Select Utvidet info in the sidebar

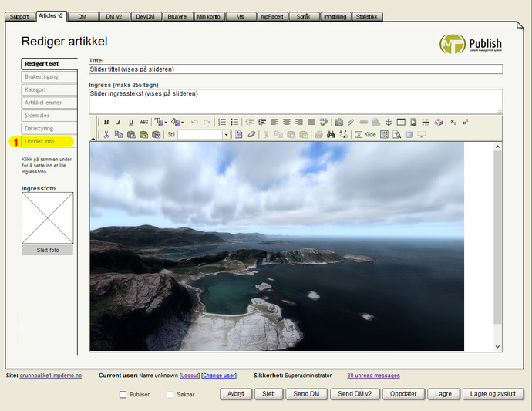pos(40,142)
